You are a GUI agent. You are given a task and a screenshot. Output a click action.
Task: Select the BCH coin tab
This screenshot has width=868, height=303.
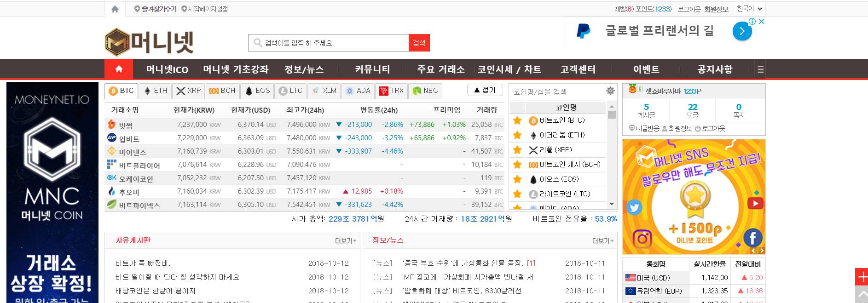click(x=222, y=91)
